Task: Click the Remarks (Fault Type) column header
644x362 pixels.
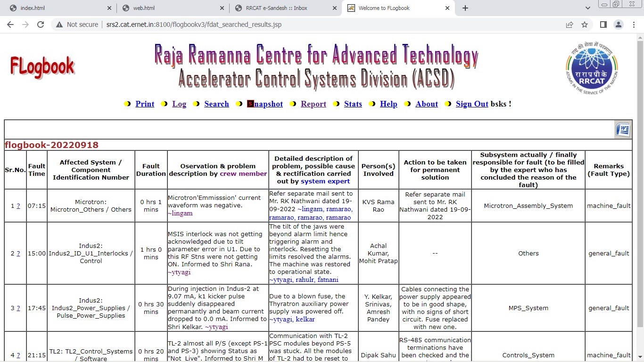Action: coord(609,170)
